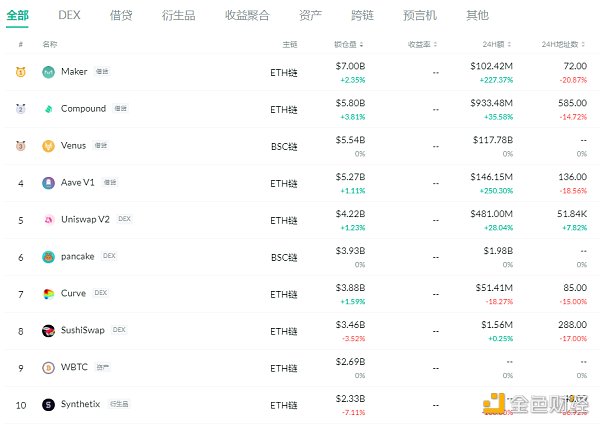Click the WBTC coin logo icon

pos(48,368)
